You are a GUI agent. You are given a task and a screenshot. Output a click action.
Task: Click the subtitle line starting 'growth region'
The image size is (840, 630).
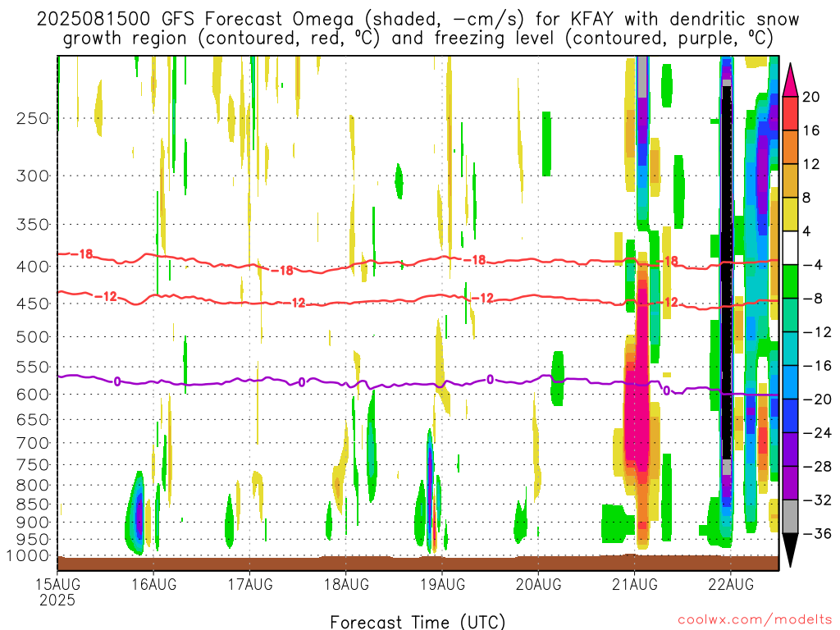(418, 39)
